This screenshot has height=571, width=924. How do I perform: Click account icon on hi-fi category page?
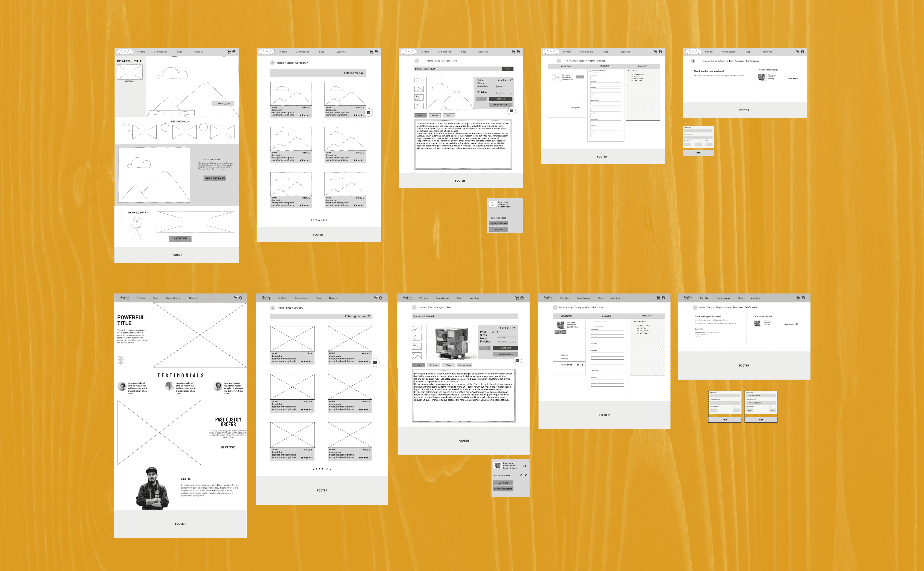(x=381, y=298)
